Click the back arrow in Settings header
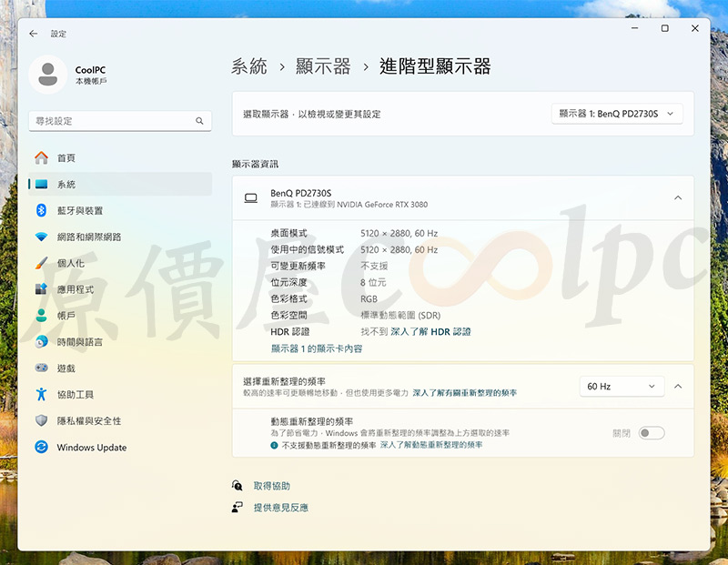This screenshot has height=565, width=728. click(34, 34)
